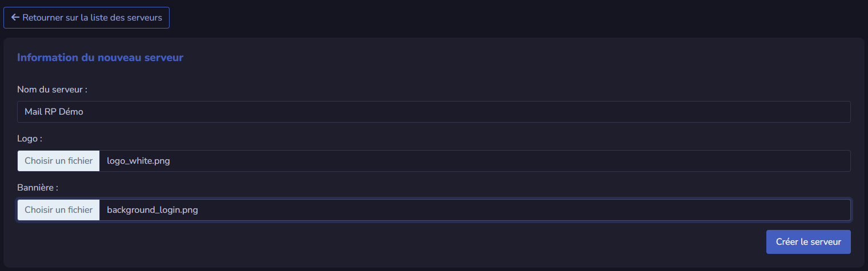Click the left arrow icon on the back button
868x271 pixels.
click(15, 18)
